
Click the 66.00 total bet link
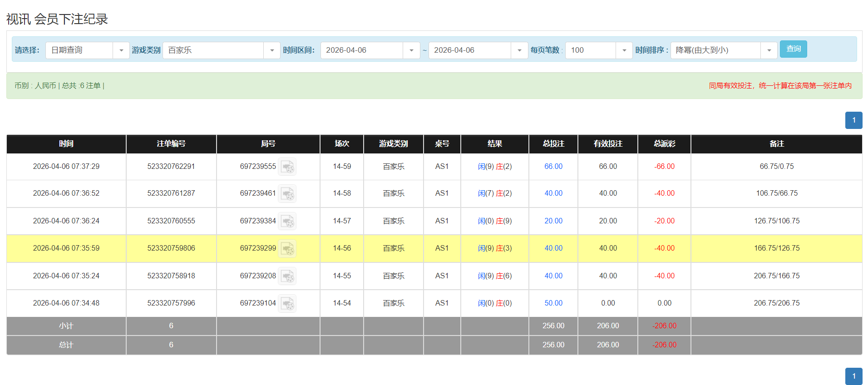point(553,167)
